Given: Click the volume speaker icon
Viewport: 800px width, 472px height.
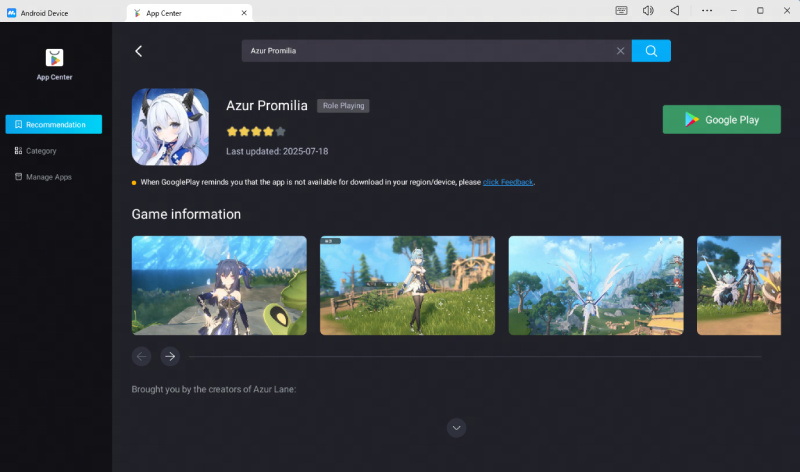Looking at the screenshot, I should click(648, 10).
